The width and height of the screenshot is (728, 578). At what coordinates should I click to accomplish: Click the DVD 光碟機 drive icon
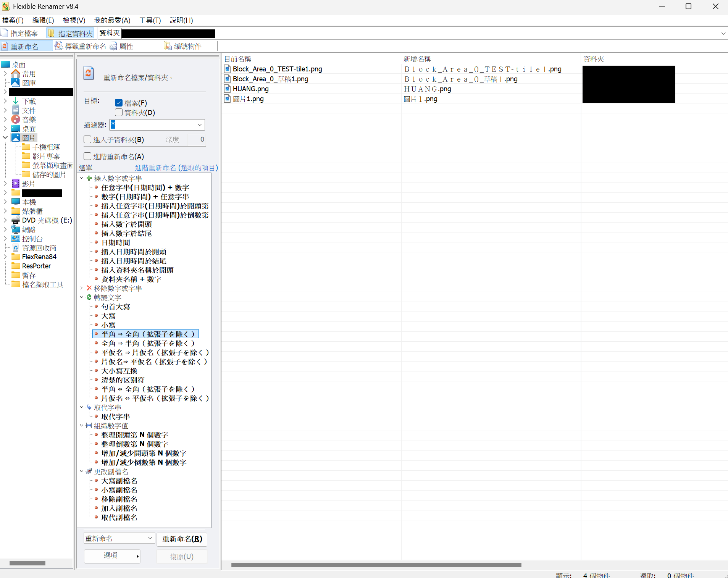16,220
